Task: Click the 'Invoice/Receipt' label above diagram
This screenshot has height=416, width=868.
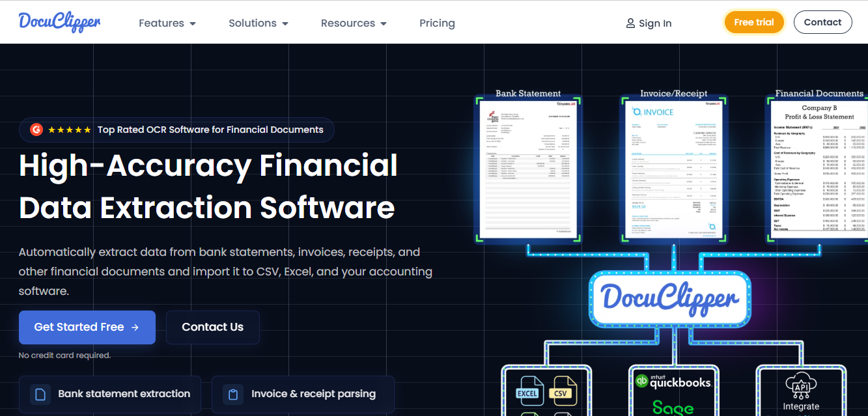Action: tap(674, 93)
